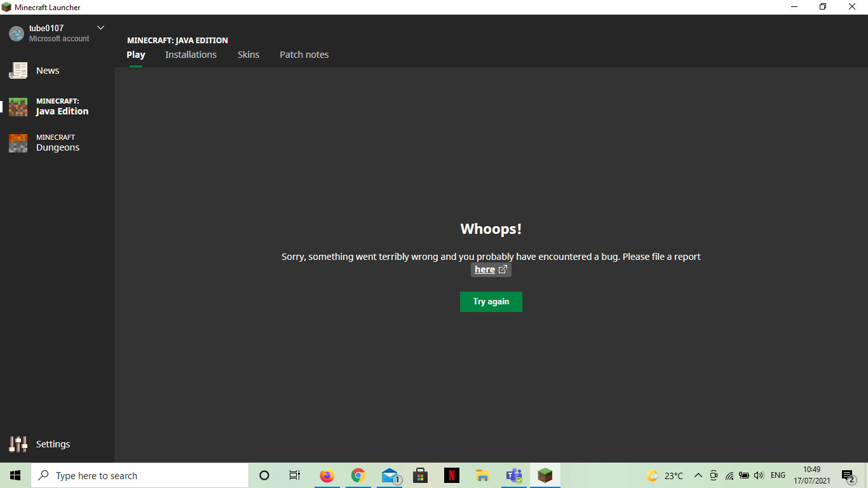Open the Installations tab
The width and height of the screenshot is (868, 488).
click(x=191, y=55)
